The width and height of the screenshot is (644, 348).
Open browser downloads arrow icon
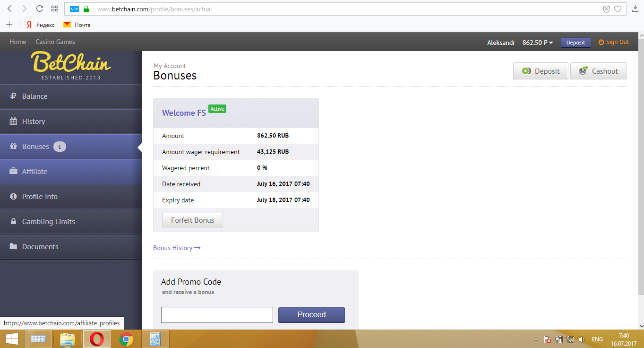[635, 9]
